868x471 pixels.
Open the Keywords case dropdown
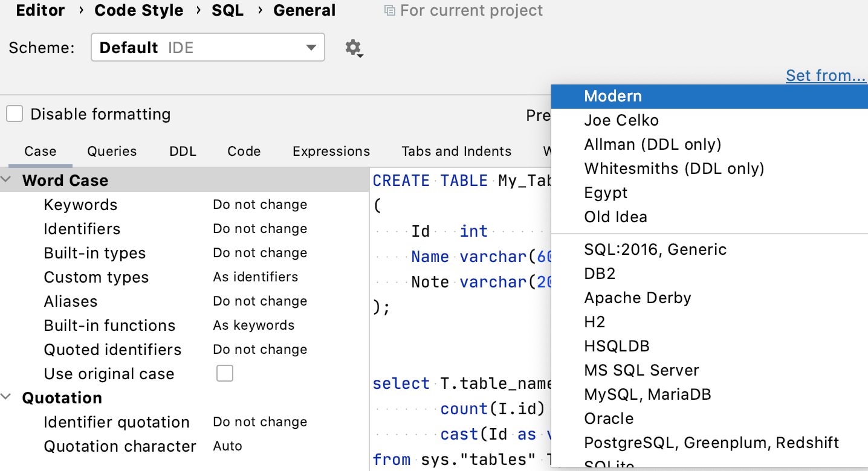coord(260,204)
